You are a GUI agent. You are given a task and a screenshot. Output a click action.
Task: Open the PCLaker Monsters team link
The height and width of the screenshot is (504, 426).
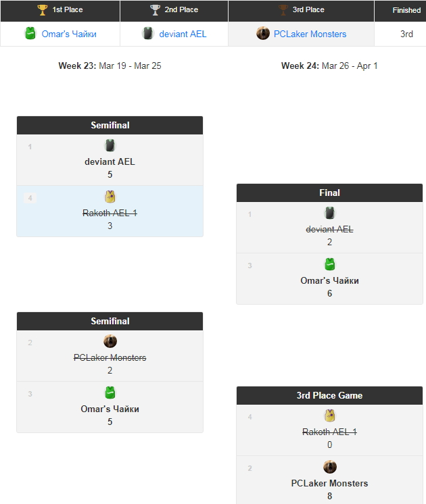tap(310, 34)
